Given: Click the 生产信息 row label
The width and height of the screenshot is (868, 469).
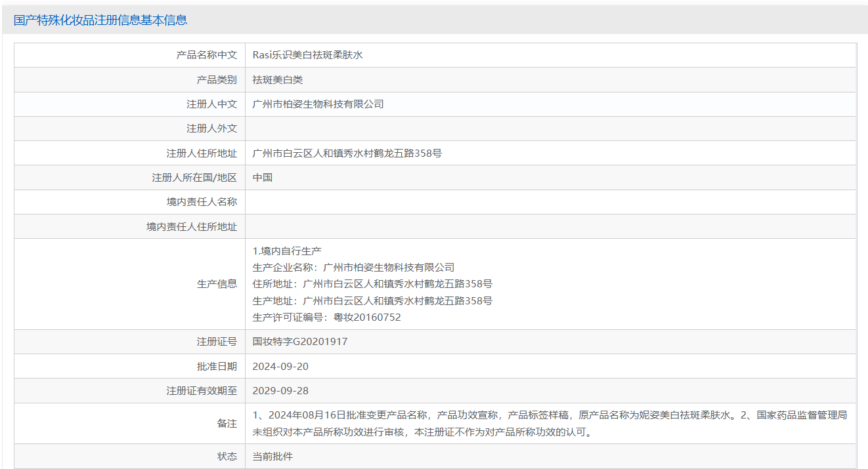Looking at the screenshot, I should click(217, 284).
